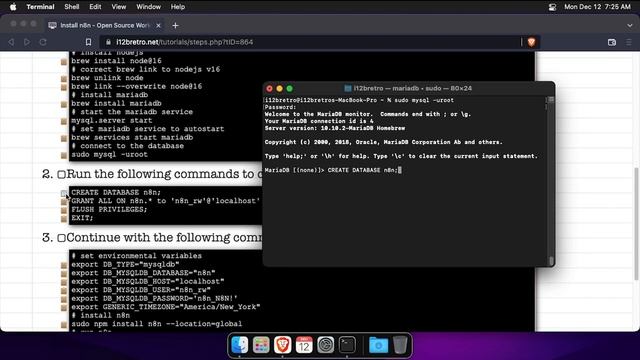This screenshot has height=360, width=640.
Task: Focus the i12bretro.net address bar
Action: click(310, 42)
